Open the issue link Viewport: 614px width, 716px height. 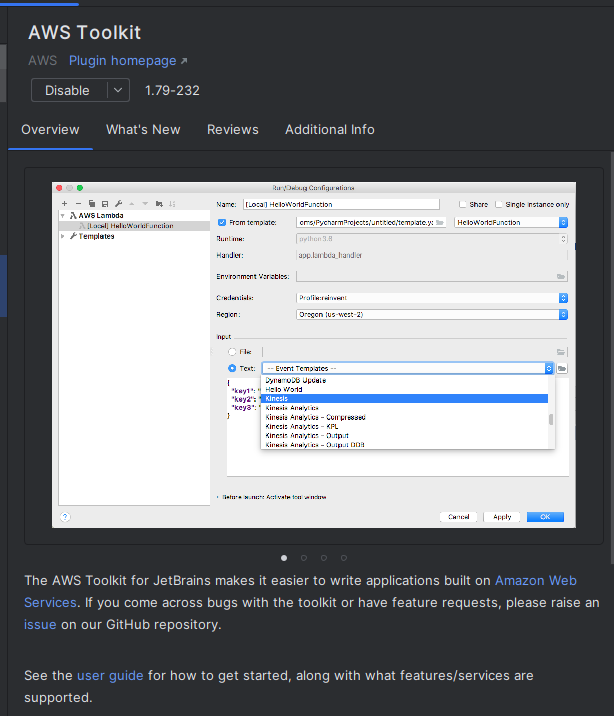coord(40,625)
